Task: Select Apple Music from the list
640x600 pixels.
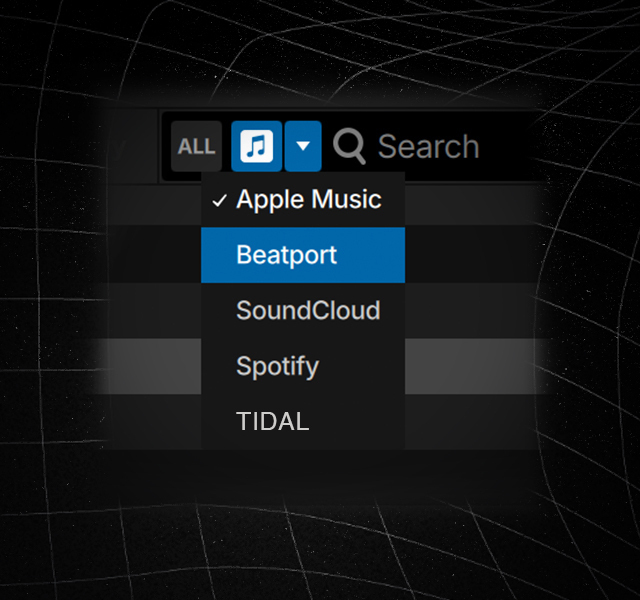Action: coord(303,200)
